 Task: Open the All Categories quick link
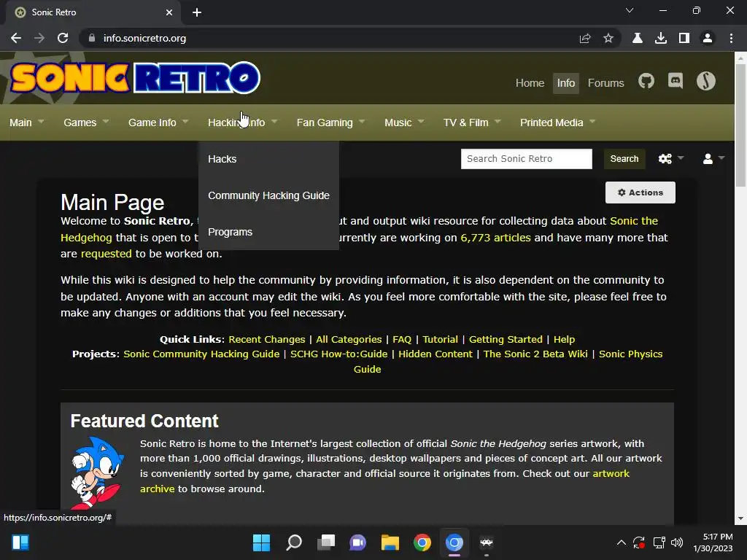(349, 340)
